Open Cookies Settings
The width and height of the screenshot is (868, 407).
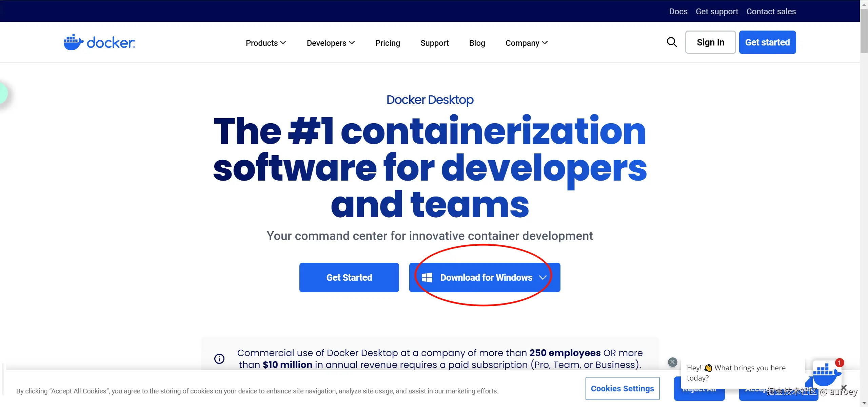click(622, 388)
